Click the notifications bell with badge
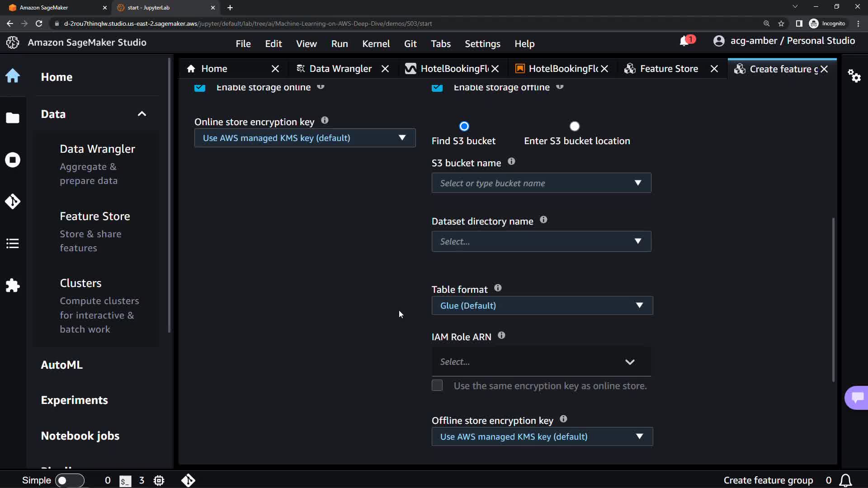The width and height of the screenshot is (868, 488). tap(685, 41)
